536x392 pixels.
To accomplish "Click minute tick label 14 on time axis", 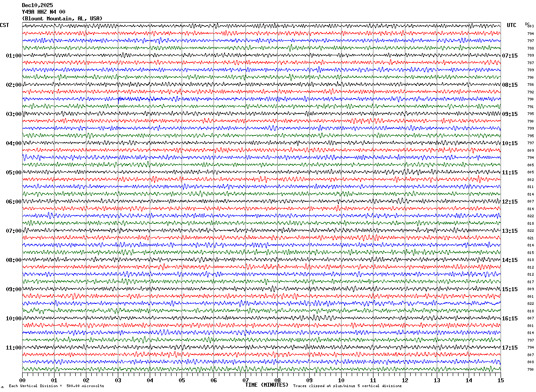I will [469, 380].
